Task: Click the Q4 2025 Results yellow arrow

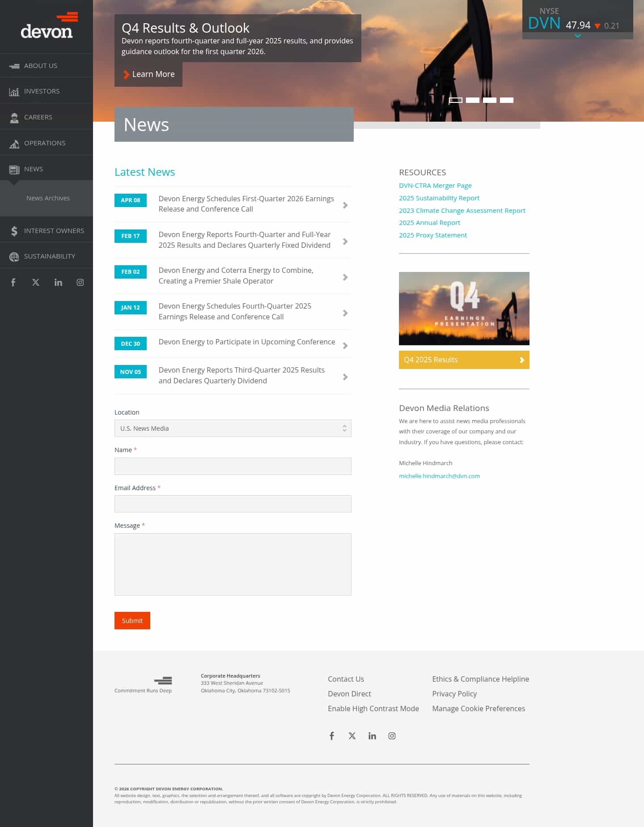Action: (521, 360)
